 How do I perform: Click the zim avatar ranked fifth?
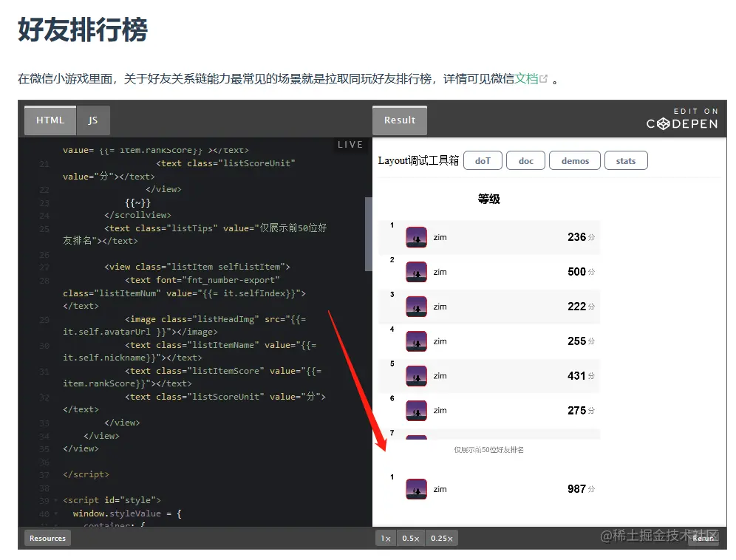pyautogui.click(x=416, y=375)
